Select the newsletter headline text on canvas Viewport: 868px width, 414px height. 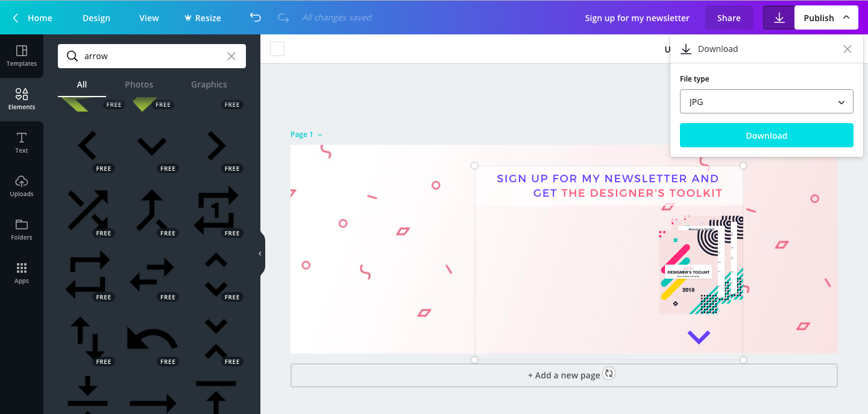[x=609, y=186]
